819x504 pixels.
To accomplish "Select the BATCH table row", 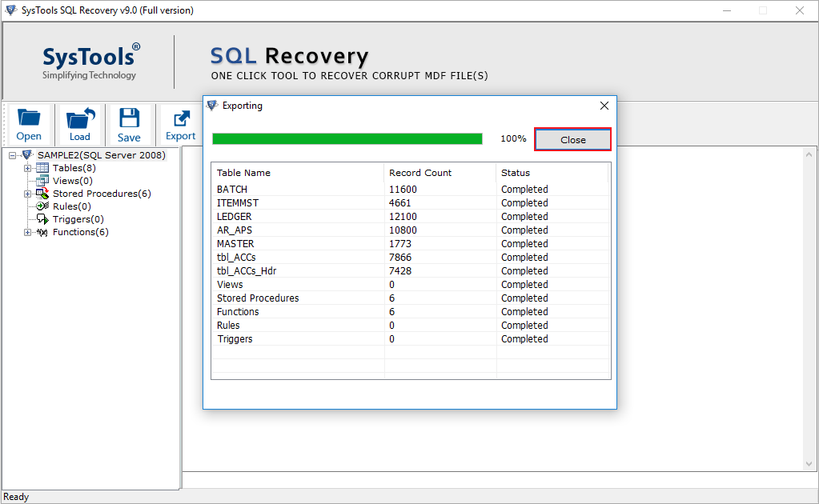I will 411,190.
